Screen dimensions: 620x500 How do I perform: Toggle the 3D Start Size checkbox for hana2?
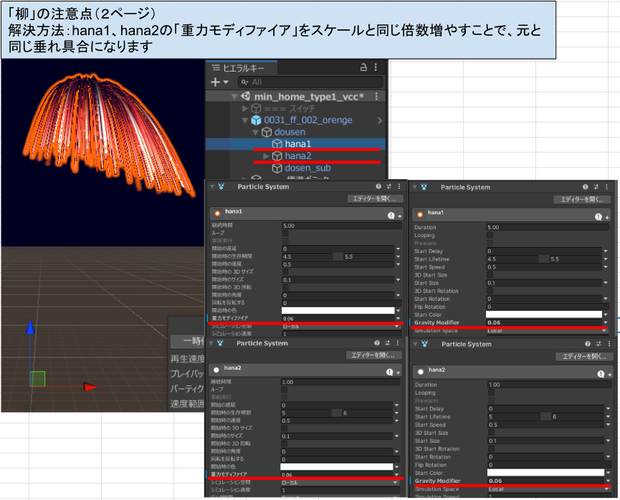click(x=491, y=433)
